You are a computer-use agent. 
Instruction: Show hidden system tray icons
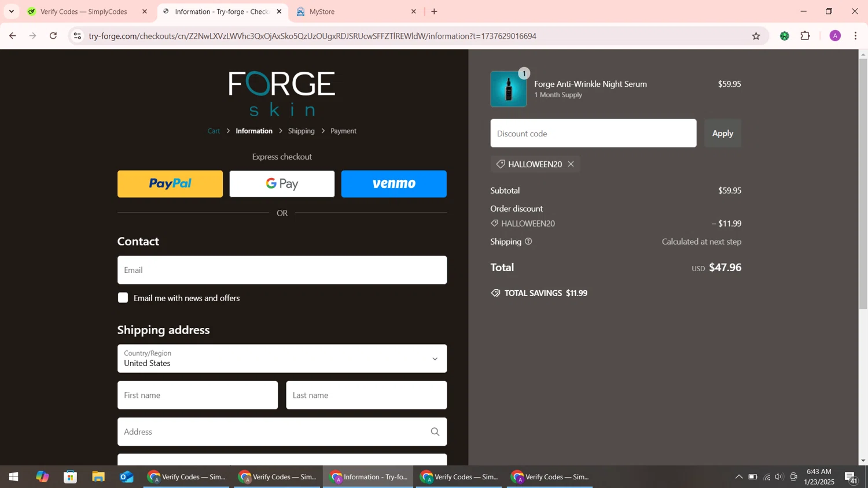(738, 477)
